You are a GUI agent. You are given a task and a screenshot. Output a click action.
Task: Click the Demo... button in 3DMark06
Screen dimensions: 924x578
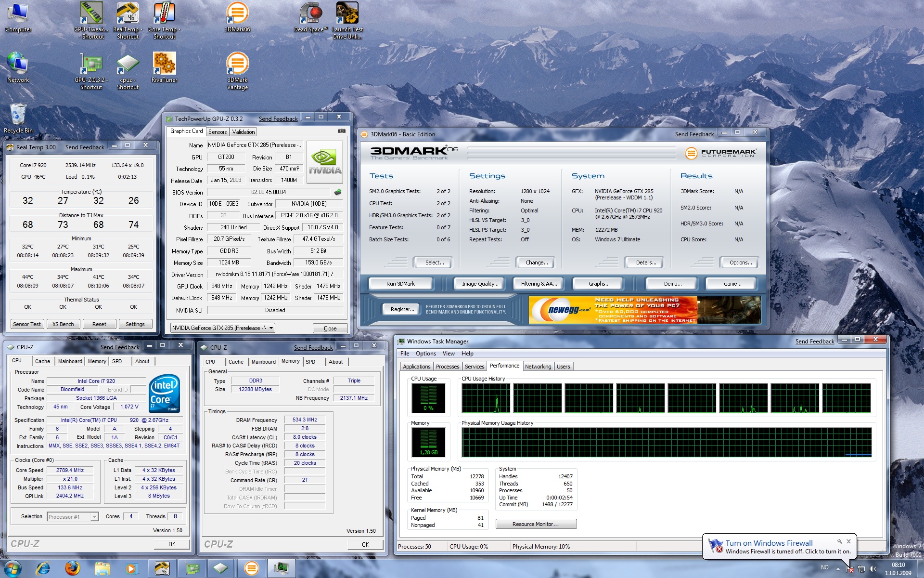click(672, 284)
